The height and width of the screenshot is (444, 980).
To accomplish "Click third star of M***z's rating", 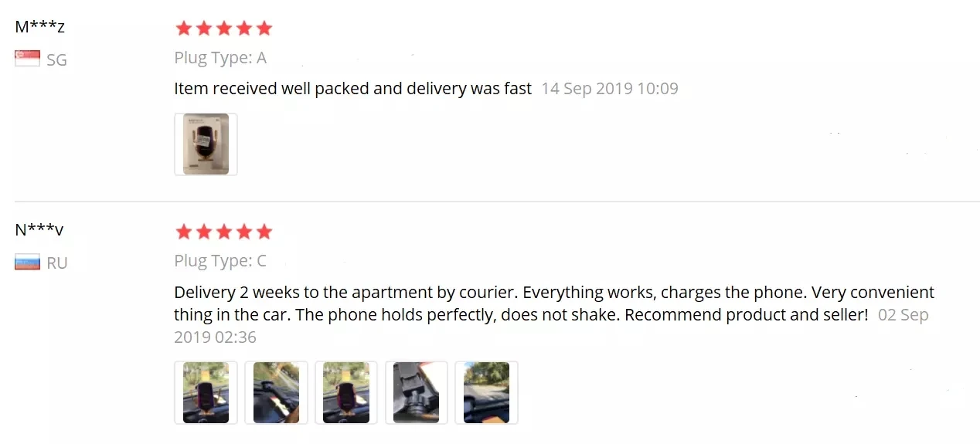I will [224, 29].
